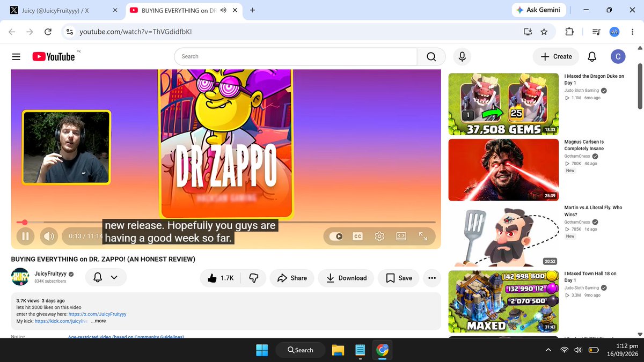Focus the YouTube search field

click(x=296, y=56)
